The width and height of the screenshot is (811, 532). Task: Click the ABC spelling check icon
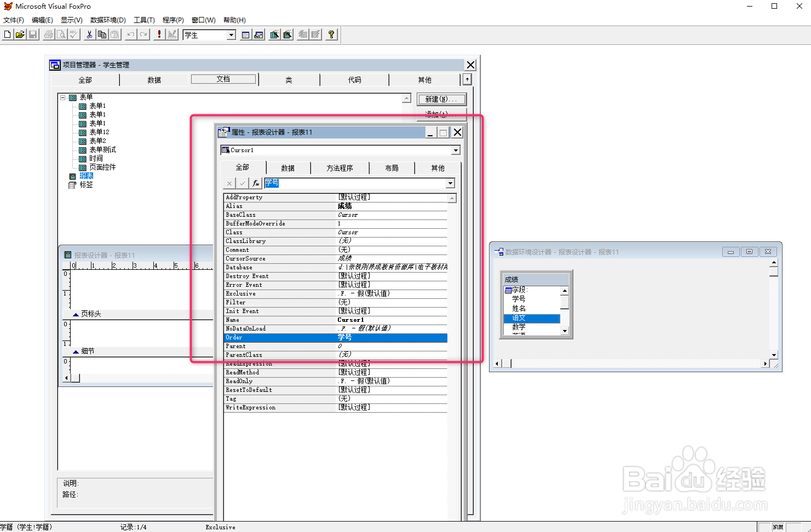pyautogui.click(x=74, y=34)
